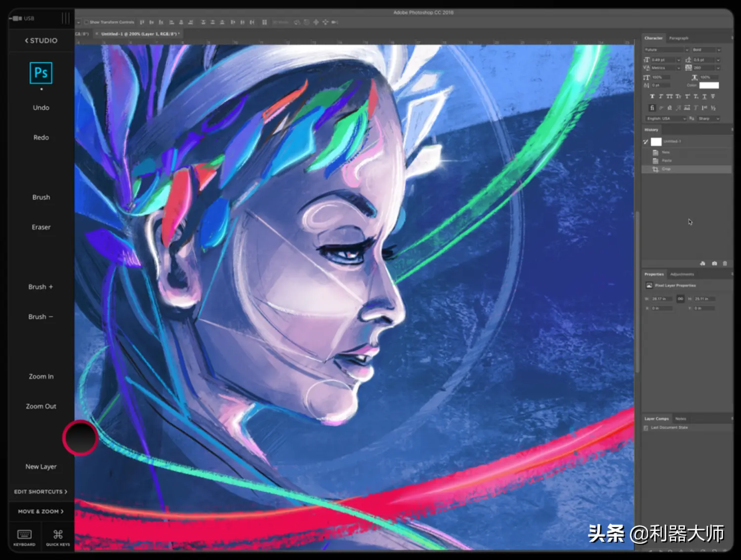Switch to the Properties tab
The width and height of the screenshot is (741, 560).
(x=654, y=274)
